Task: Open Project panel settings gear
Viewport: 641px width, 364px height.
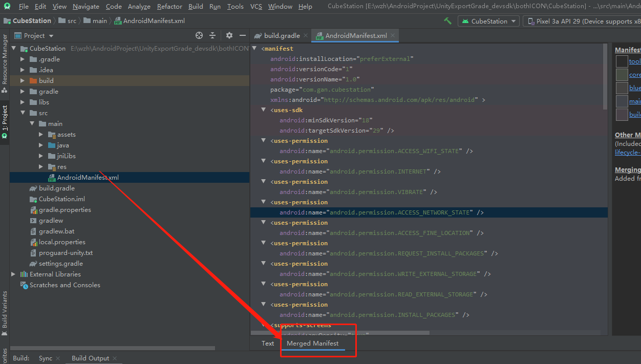Action: (229, 35)
